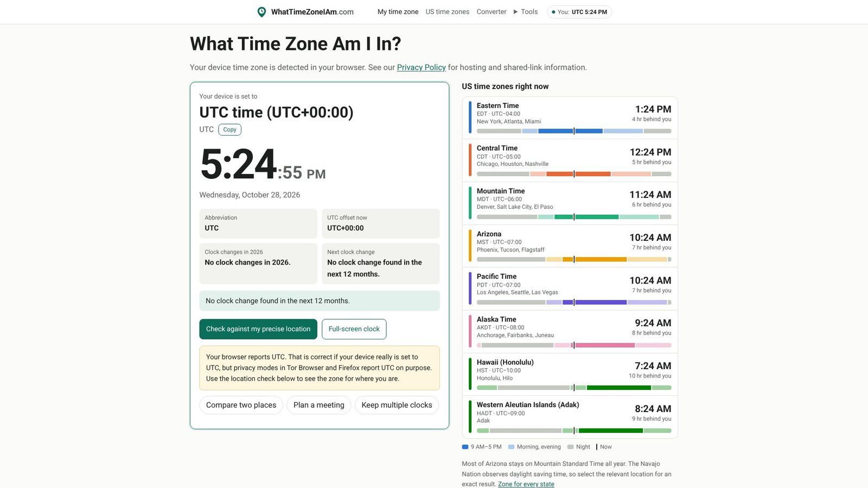Select the Arizona time zone row
The width and height of the screenshot is (868, 488).
coord(570,246)
